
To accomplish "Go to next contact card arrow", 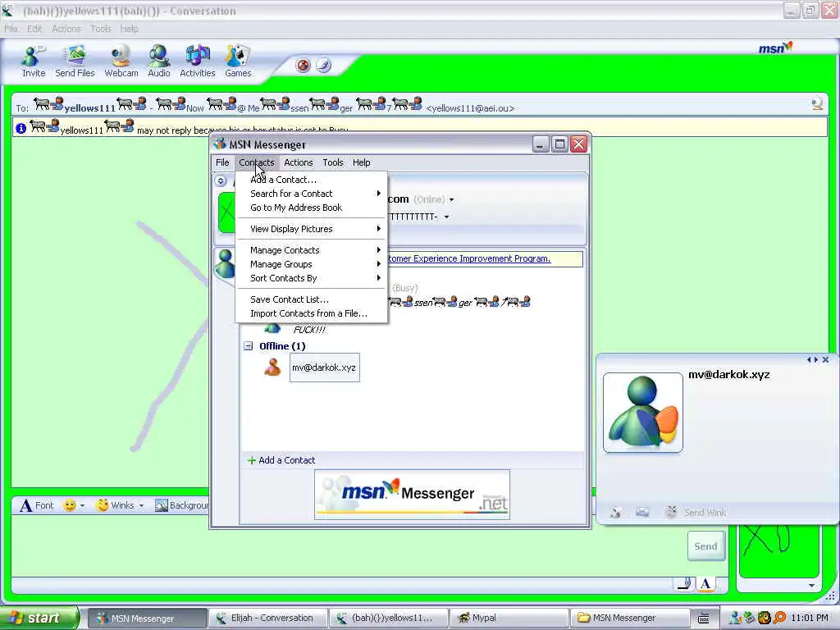I will click(x=816, y=360).
